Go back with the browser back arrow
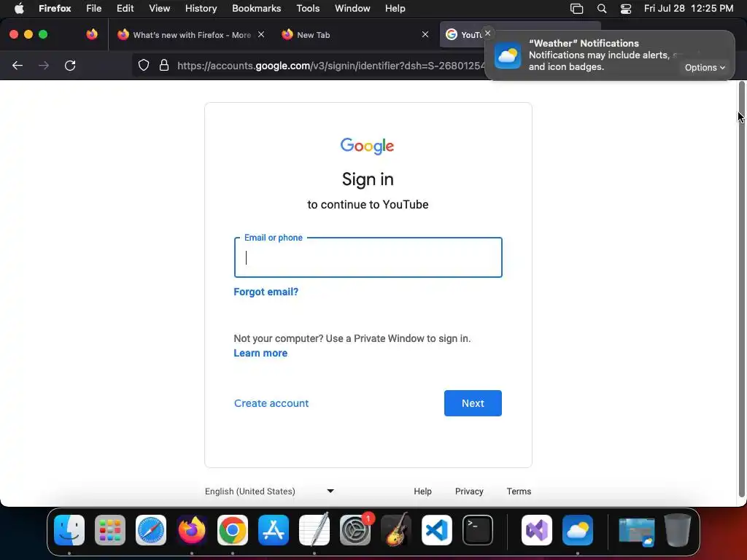747x560 pixels. 18,66
